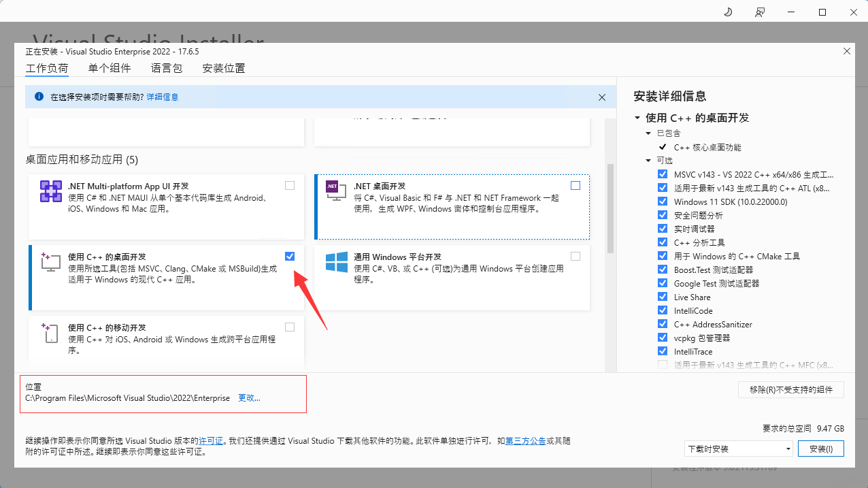Uncheck the 安全问题分析 option
This screenshot has height=488, width=868.
pos(663,215)
